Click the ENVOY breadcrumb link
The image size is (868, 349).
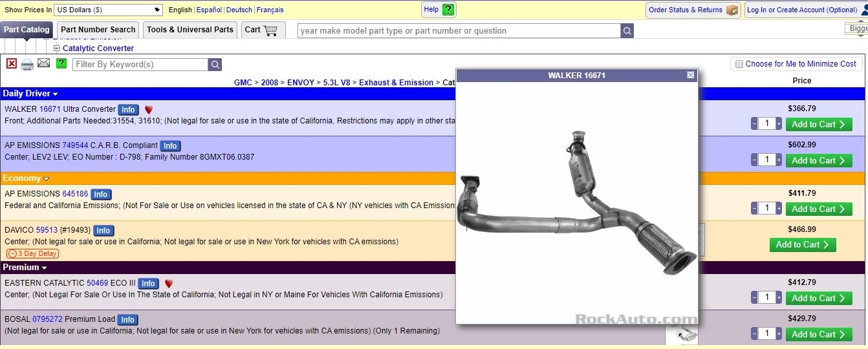(301, 83)
